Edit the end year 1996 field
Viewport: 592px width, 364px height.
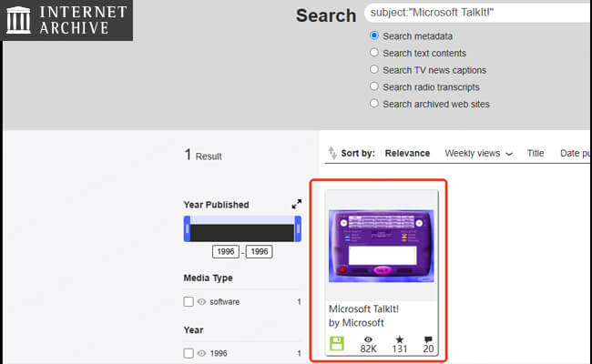[260, 251]
